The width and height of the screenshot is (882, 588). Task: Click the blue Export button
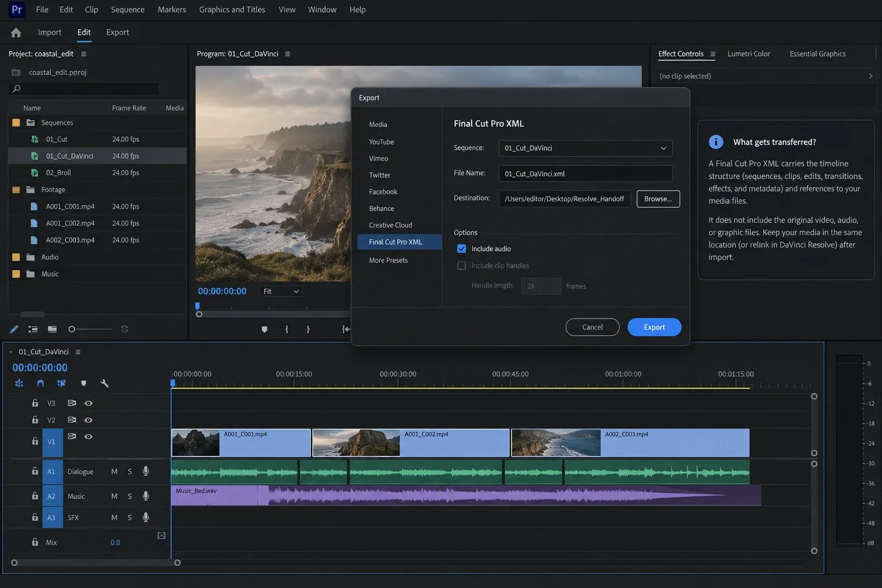(654, 327)
